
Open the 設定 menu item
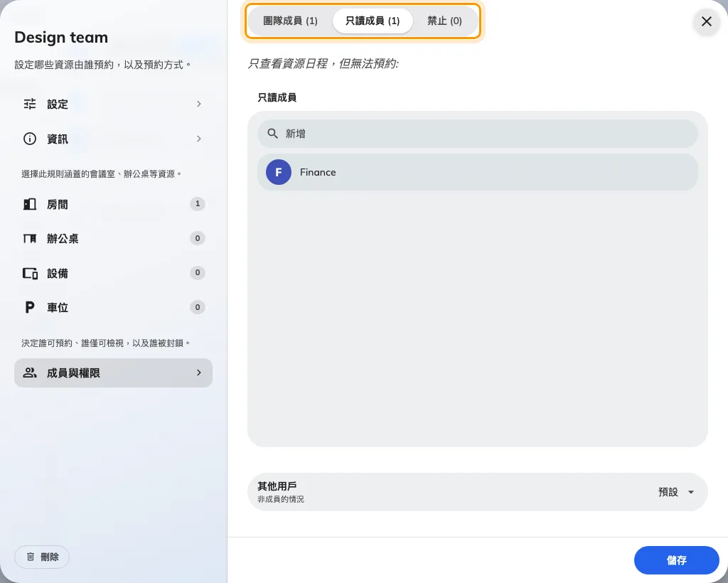[x=113, y=104]
